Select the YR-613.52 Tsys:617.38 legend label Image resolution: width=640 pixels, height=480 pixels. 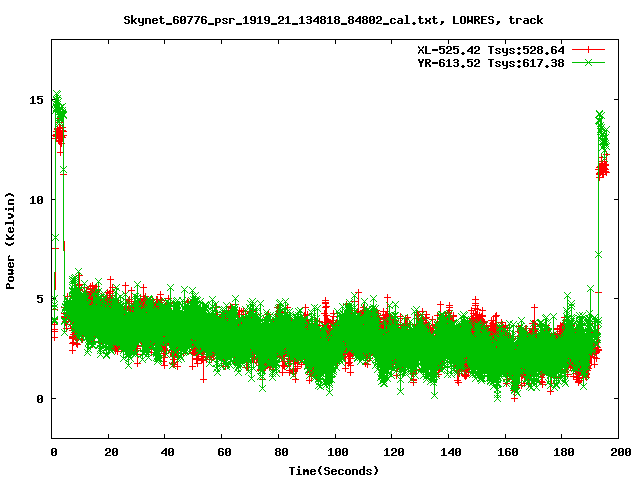click(491, 63)
